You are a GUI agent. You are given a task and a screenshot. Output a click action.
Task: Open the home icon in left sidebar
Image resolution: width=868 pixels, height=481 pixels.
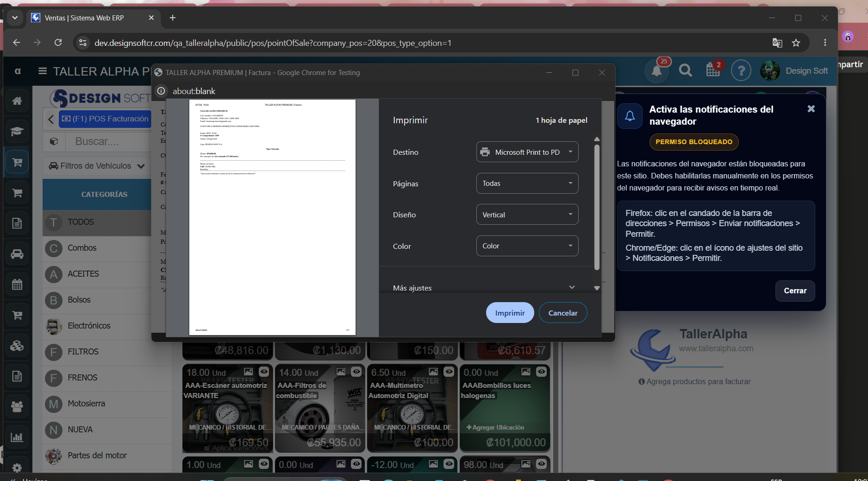(x=17, y=101)
